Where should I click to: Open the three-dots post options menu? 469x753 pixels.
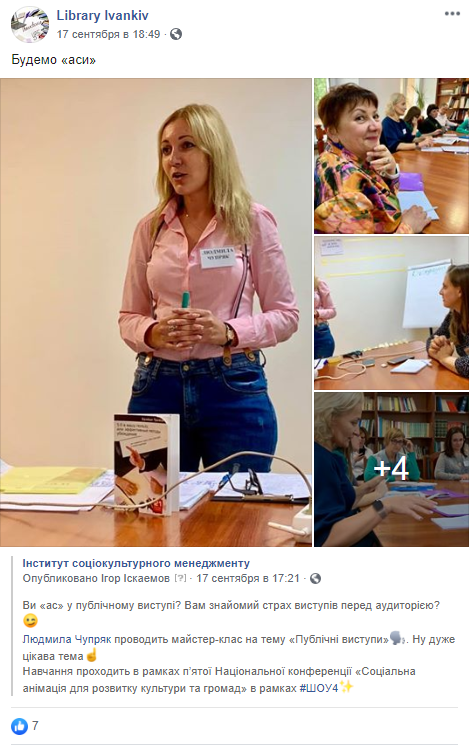452,14
